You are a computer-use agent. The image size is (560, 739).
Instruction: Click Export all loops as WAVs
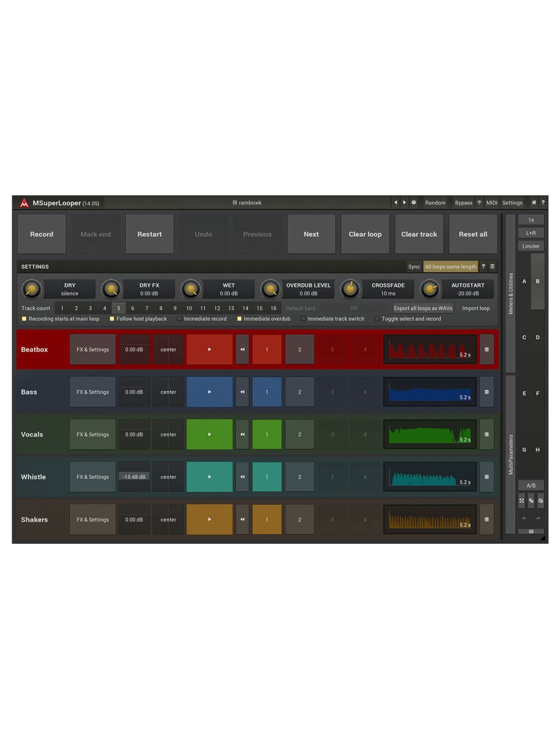423,308
